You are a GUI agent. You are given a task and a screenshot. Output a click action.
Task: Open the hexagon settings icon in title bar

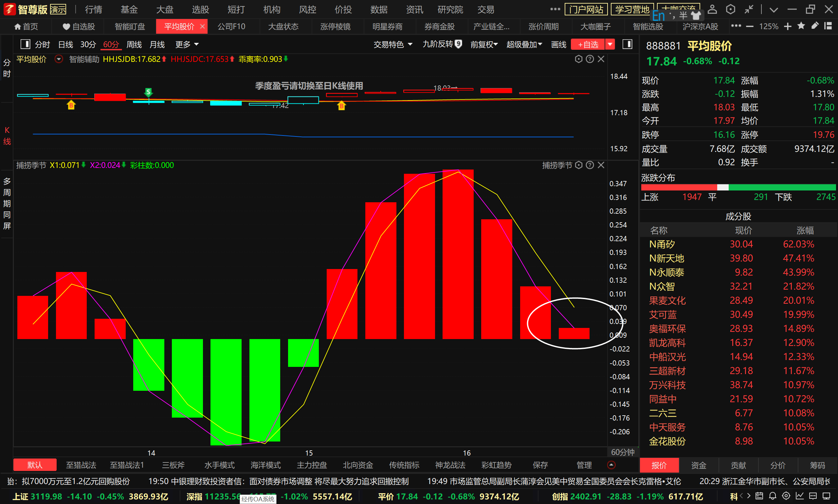coord(731,9)
